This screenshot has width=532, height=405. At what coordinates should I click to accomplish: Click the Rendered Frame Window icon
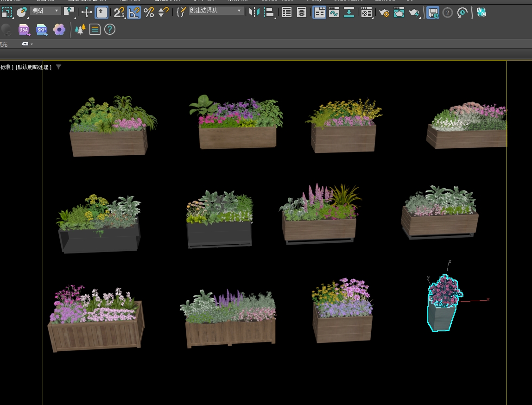[x=399, y=13]
